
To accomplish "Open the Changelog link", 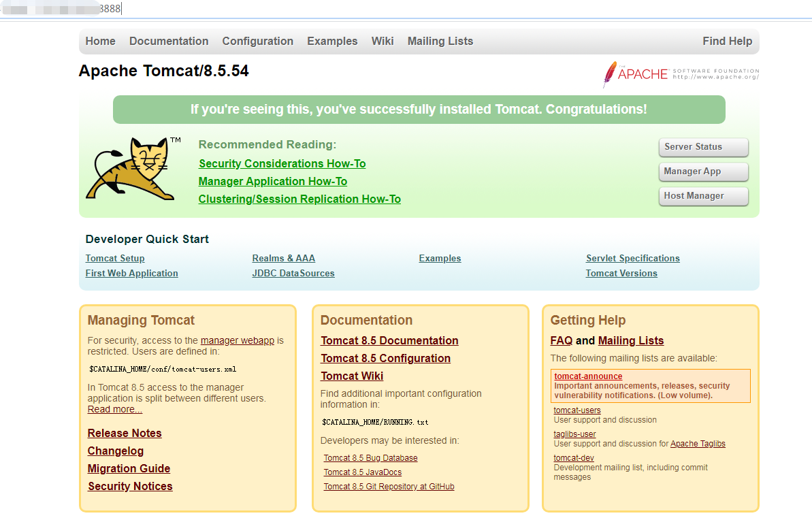I will [x=116, y=451].
